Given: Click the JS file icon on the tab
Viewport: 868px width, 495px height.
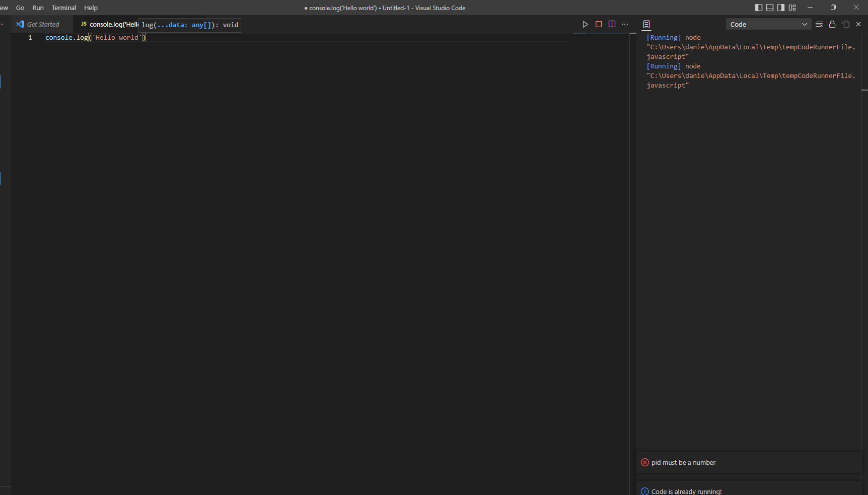Looking at the screenshot, I should 84,24.
